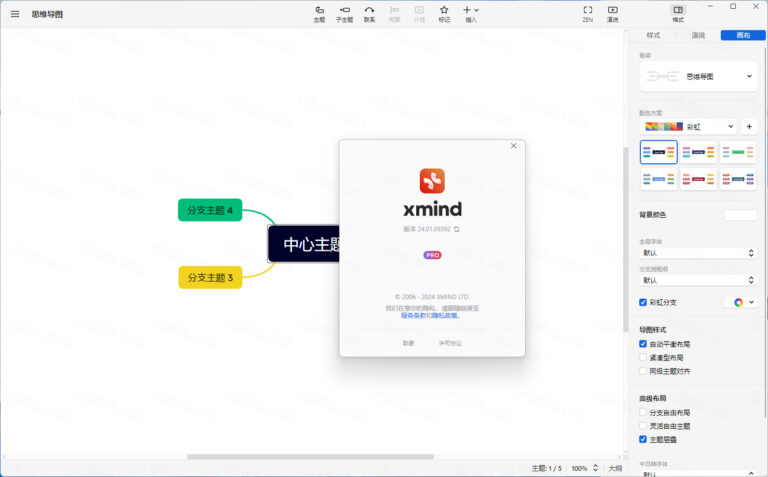This screenshot has width=768, height=477.
Task: Open the structure dropdown showing 思维导图
Action: (x=698, y=76)
